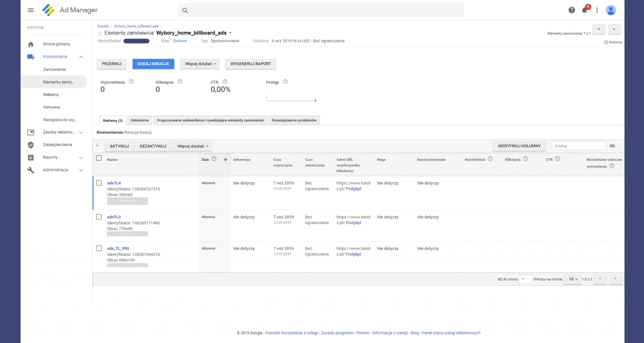Click the Strona główna home icon

[31, 44]
